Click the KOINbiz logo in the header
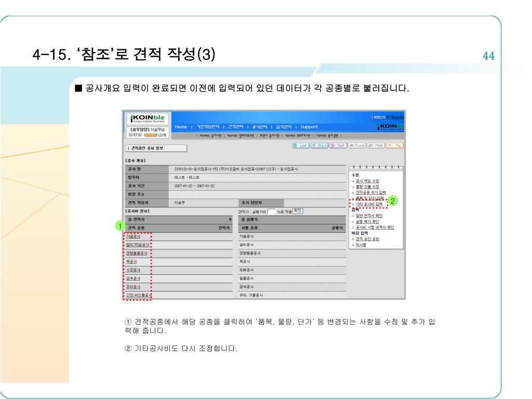Viewport: 532px width, 399px height. pyautogui.click(x=147, y=118)
